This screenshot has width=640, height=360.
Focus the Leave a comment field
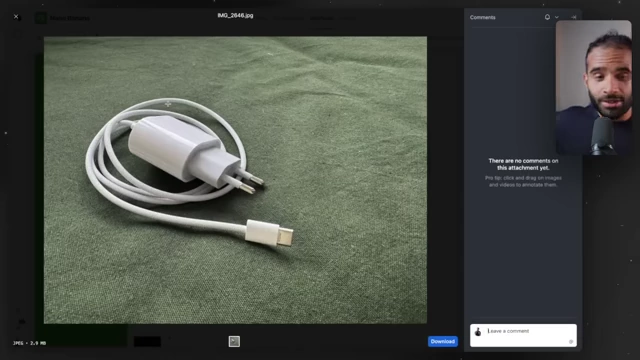(x=523, y=335)
